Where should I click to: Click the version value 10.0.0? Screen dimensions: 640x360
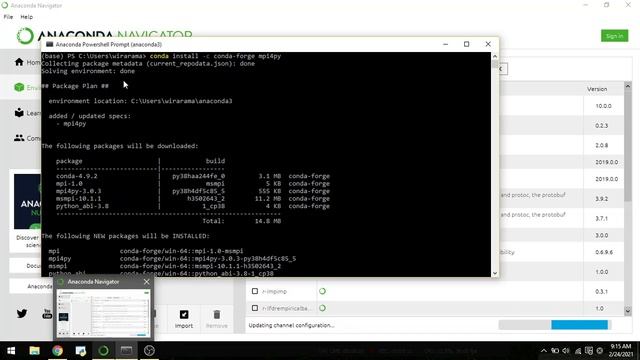(603, 106)
